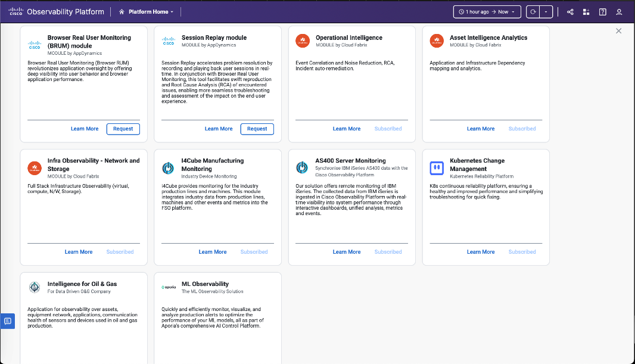Click Learn More on I4Cube Manufacturing Monitoring

point(213,252)
